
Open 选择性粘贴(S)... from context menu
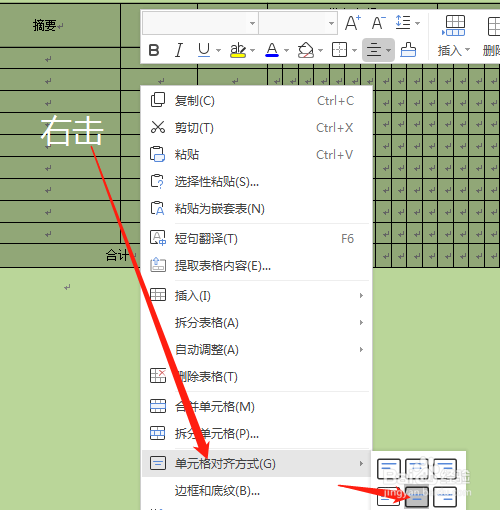point(256,182)
